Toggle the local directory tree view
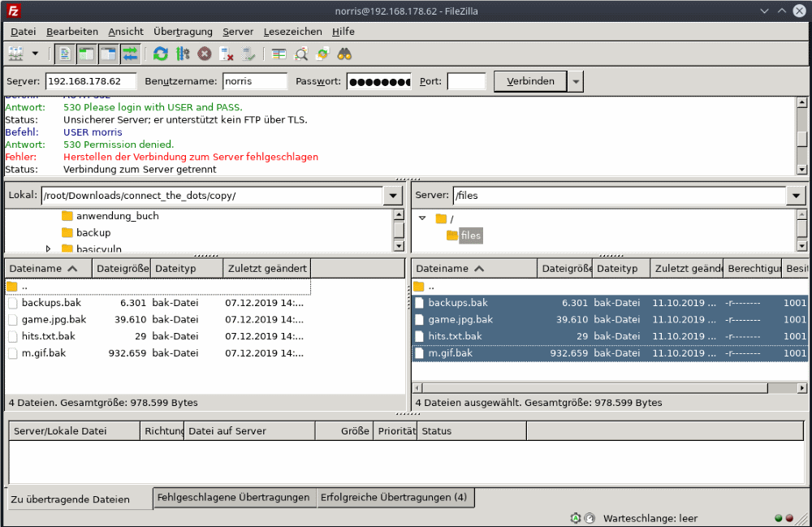Image resolution: width=812 pixels, height=527 pixels. pos(86,54)
